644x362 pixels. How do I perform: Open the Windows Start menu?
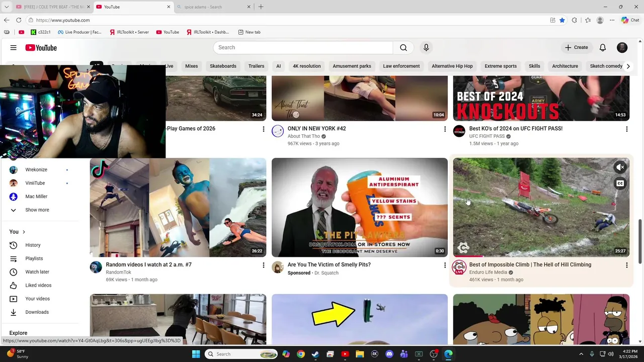[196, 354]
